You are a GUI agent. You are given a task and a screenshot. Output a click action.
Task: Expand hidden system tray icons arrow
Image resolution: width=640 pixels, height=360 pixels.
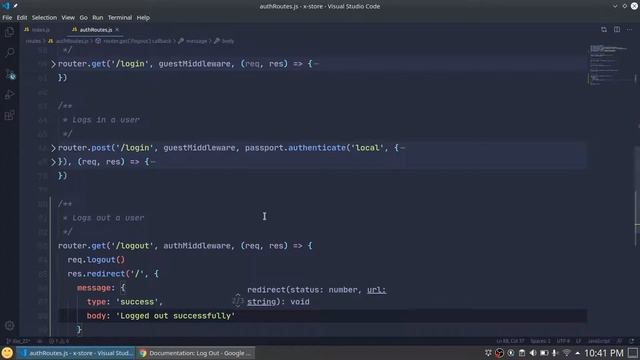click(x=578, y=353)
